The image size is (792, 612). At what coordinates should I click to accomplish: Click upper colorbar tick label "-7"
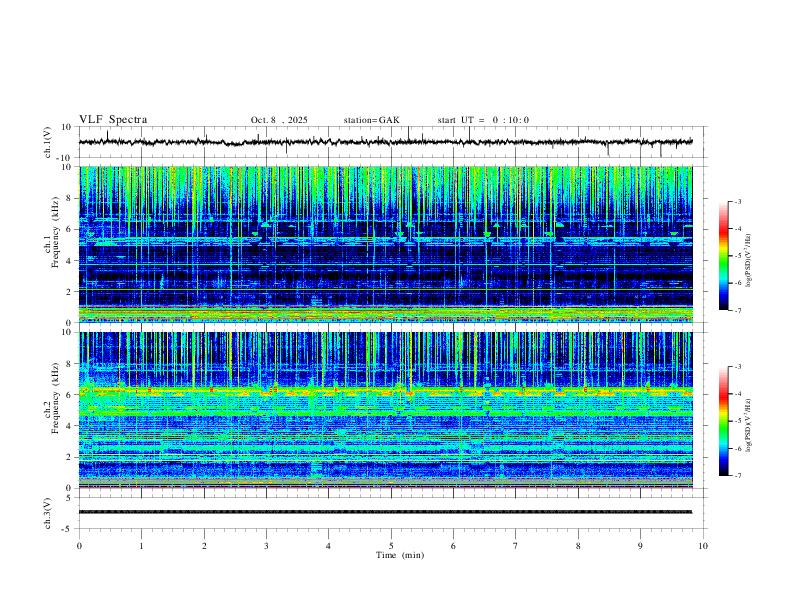coord(737,311)
